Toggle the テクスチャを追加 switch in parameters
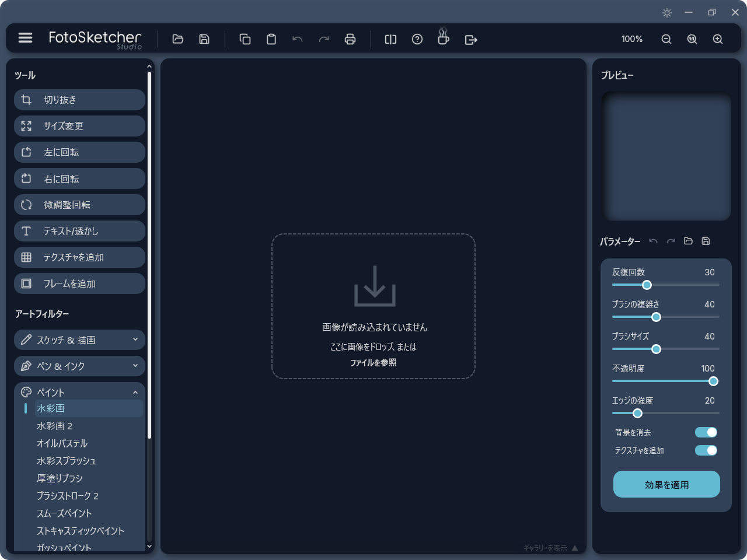The height and width of the screenshot is (560, 747). click(706, 450)
